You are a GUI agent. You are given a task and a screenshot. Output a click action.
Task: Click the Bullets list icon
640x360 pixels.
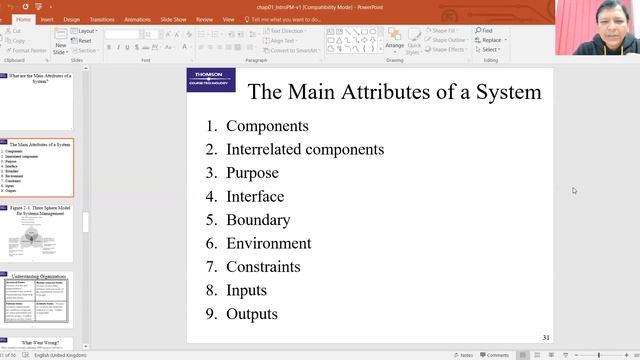tap(202, 35)
